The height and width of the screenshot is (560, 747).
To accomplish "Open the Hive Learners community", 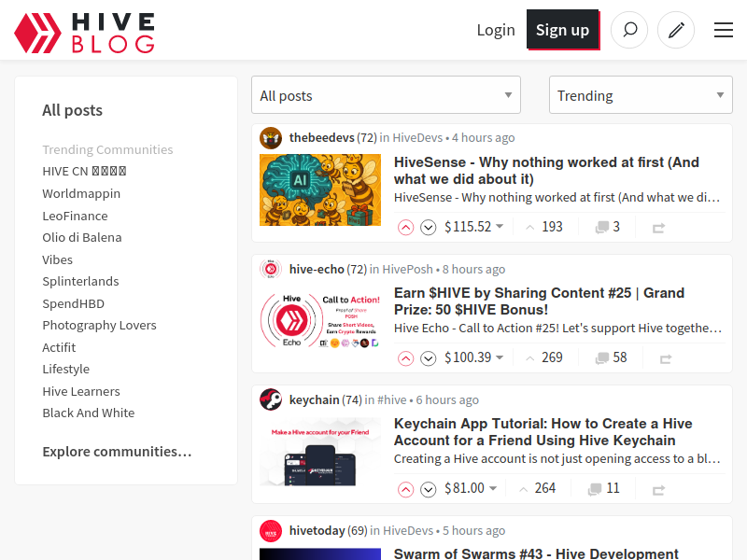I will (81, 391).
